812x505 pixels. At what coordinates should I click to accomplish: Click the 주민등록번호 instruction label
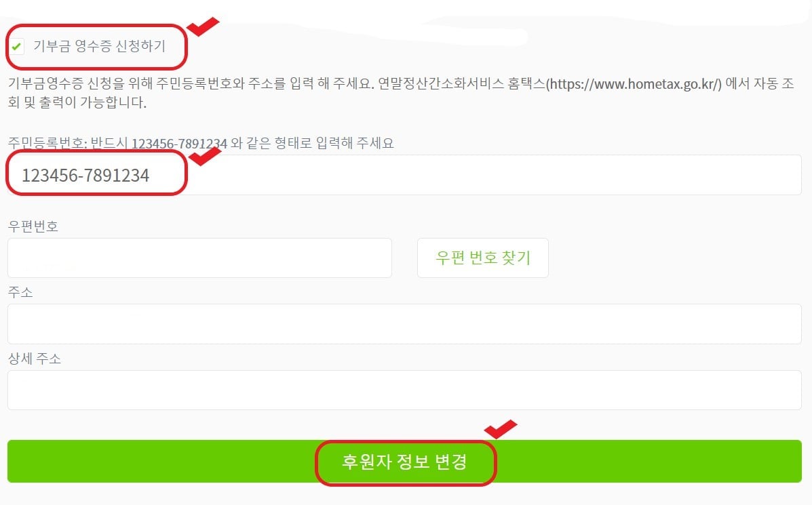click(x=200, y=143)
